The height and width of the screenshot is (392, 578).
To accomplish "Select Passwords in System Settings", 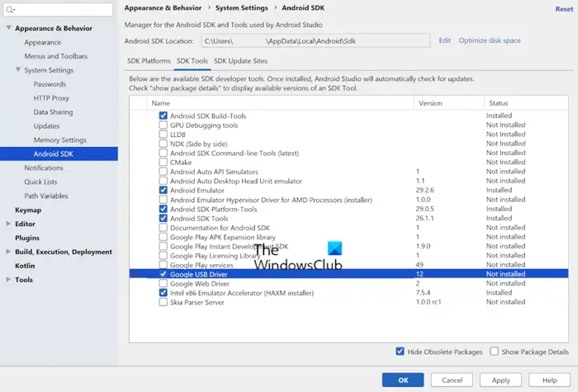I will point(50,84).
